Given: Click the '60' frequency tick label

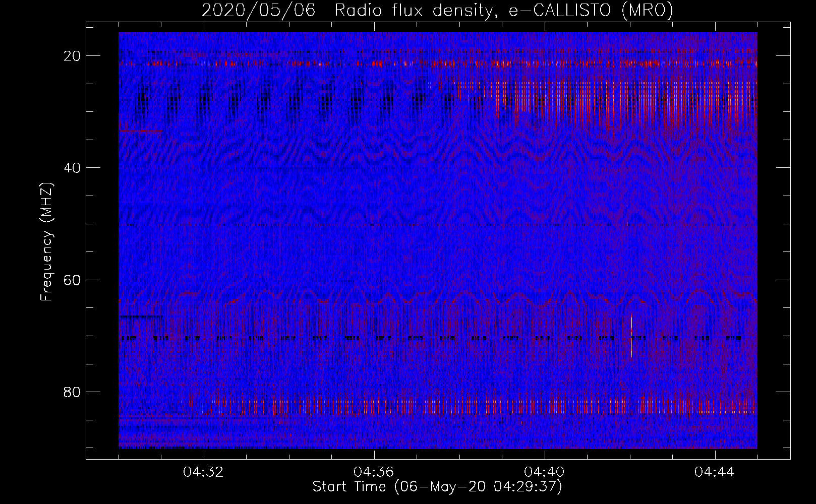Looking at the screenshot, I should (x=73, y=280).
